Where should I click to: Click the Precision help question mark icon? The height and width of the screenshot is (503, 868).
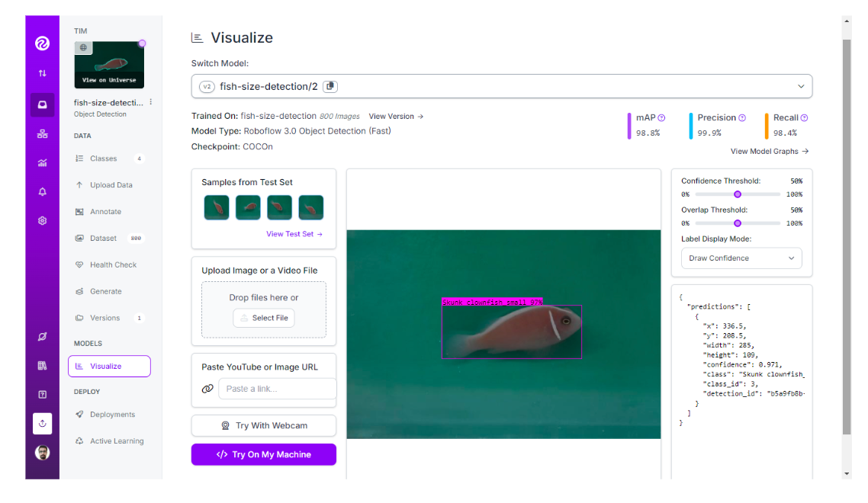(742, 118)
